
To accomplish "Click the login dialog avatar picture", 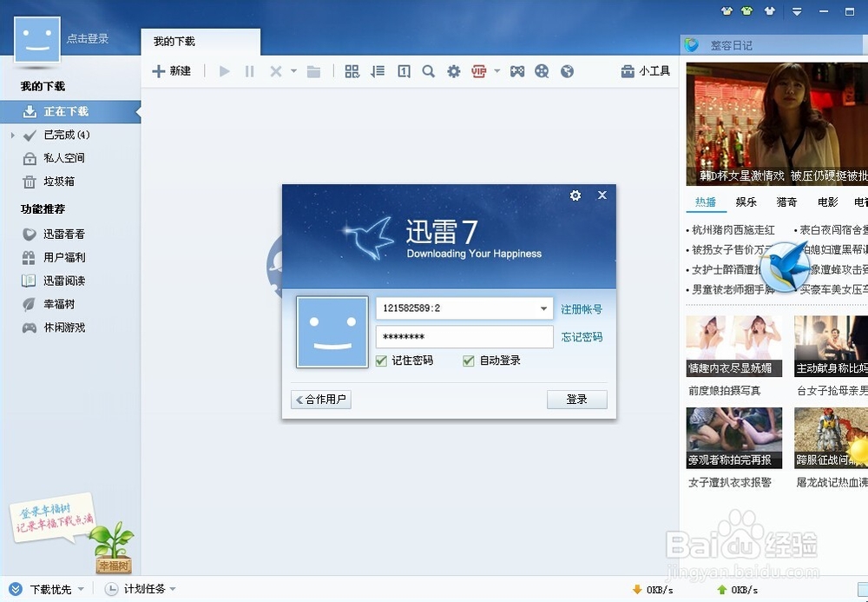I will coord(332,332).
